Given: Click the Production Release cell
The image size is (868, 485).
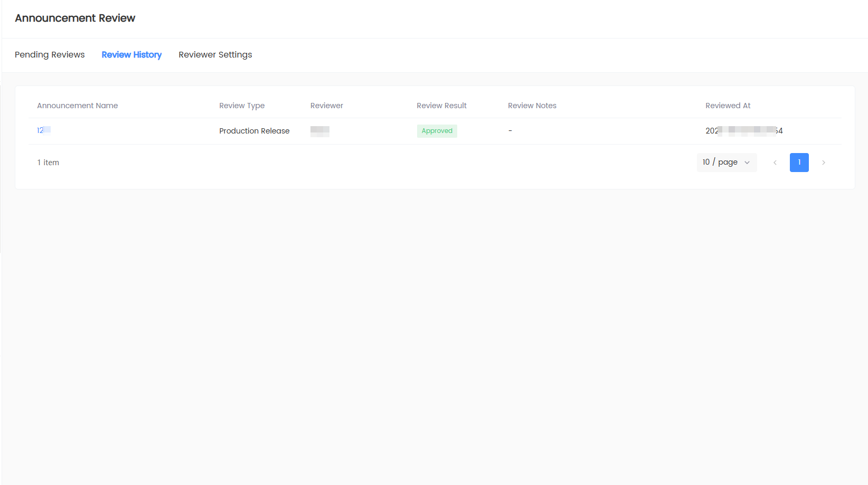Looking at the screenshot, I should pyautogui.click(x=254, y=131).
